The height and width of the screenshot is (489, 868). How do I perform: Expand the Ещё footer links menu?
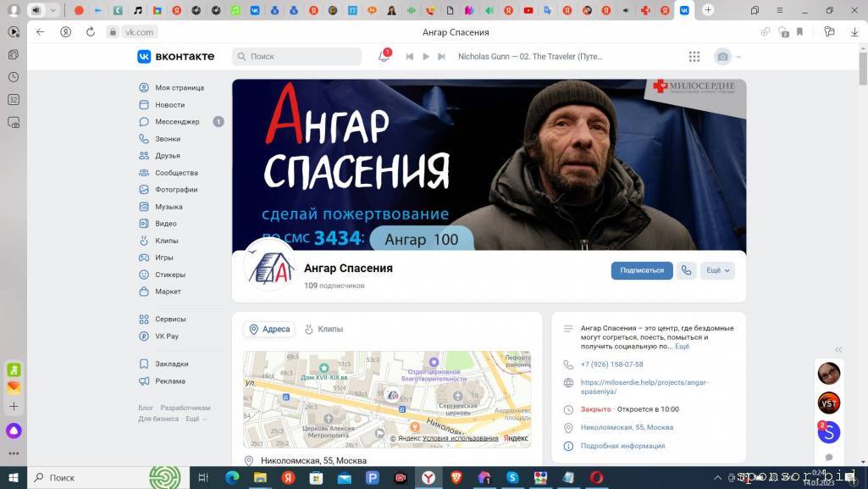pos(196,419)
